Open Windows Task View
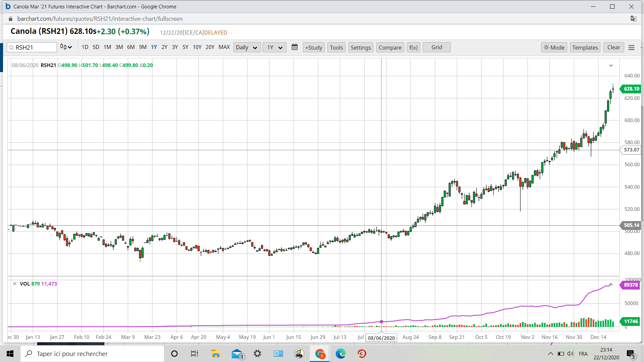The width and height of the screenshot is (644, 362). coord(194,354)
